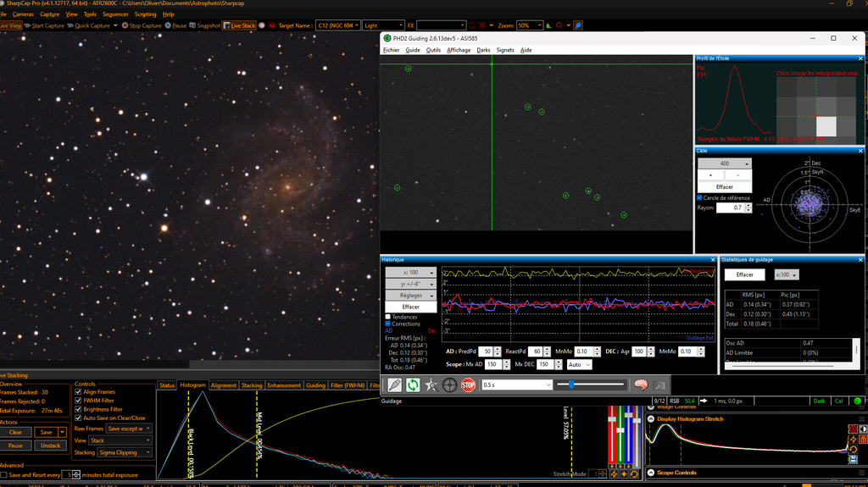Click lightning auto-stretch icon below level sliders
Image resolution: width=868 pixels, height=487 pixels.
614,473
